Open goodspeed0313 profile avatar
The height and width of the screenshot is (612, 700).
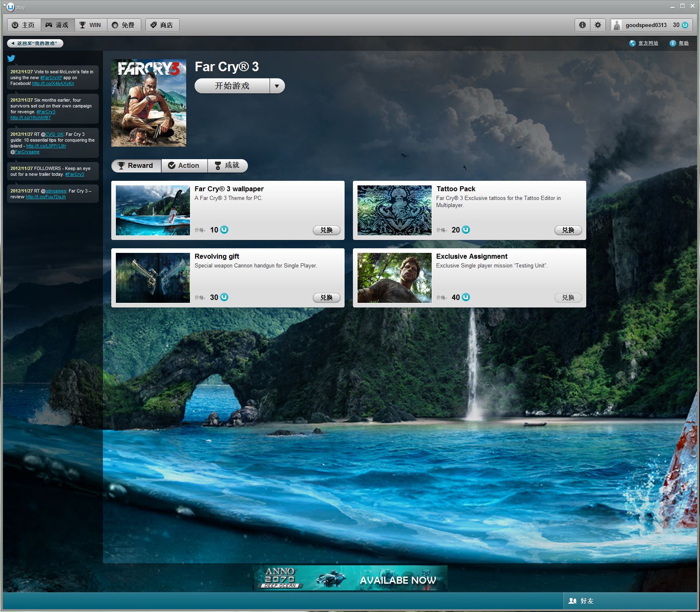(x=617, y=25)
